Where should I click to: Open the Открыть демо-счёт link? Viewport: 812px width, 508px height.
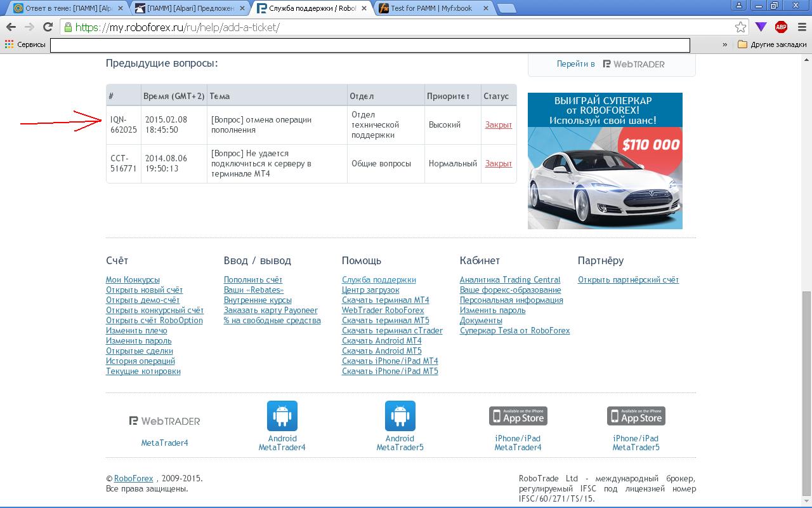click(143, 300)
